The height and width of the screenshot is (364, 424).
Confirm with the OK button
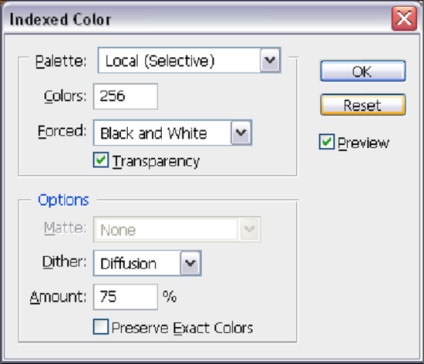(x=363, y=71)
